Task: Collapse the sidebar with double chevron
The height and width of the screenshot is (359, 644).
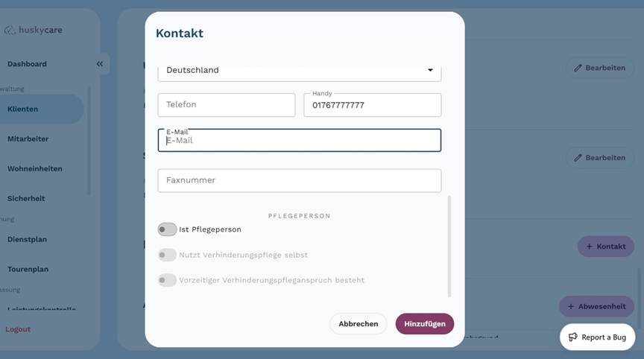Action: [100, 64]
